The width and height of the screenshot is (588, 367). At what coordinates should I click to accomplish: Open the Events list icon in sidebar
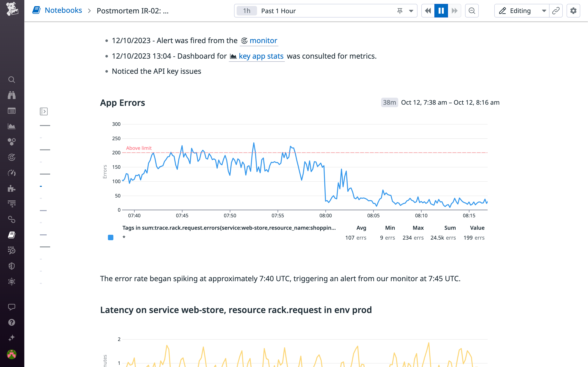[x=12, y=111]
